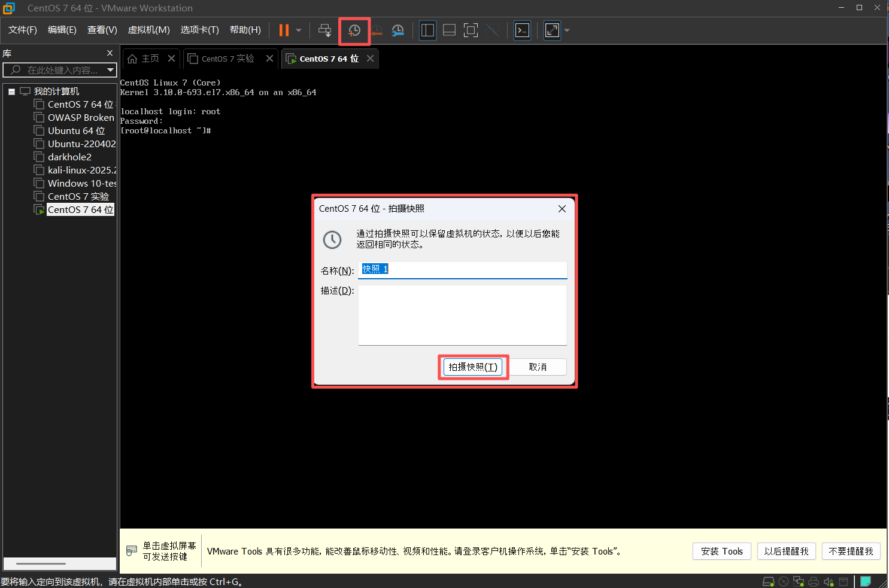
Task: Toggle the console view panel
Action: tap(522, 31)
